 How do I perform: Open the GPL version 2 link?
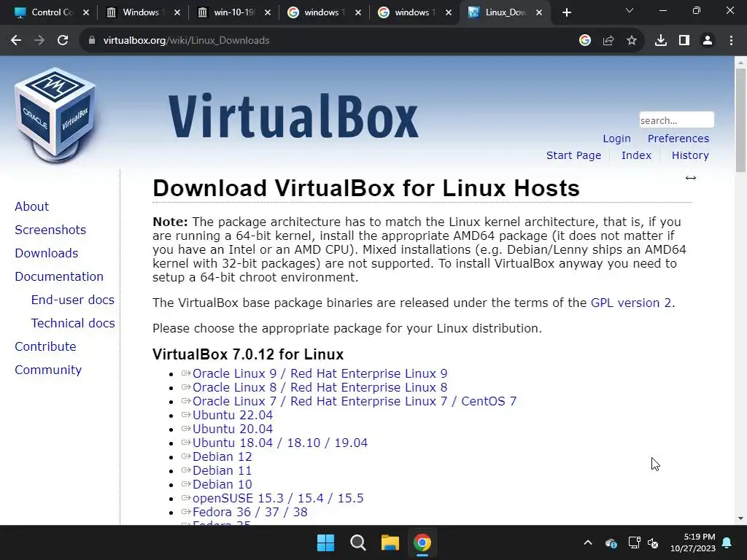pos(631,303)
